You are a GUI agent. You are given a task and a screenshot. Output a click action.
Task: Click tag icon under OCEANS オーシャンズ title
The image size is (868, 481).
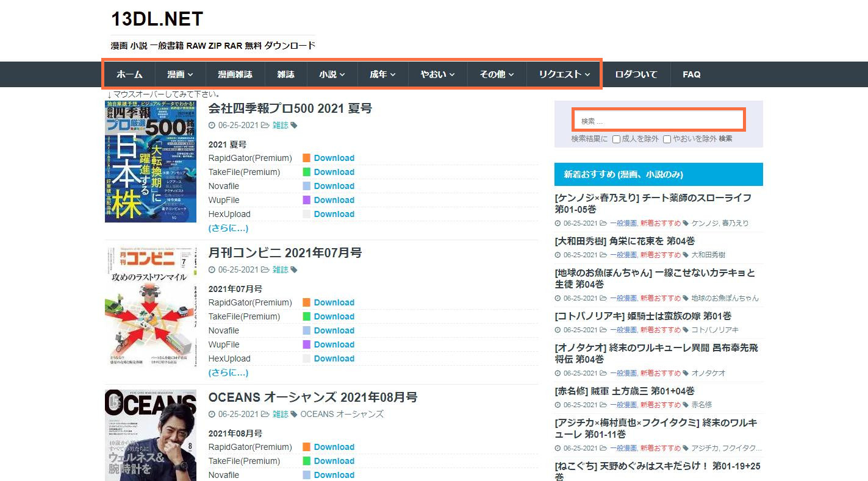[294, 415]
